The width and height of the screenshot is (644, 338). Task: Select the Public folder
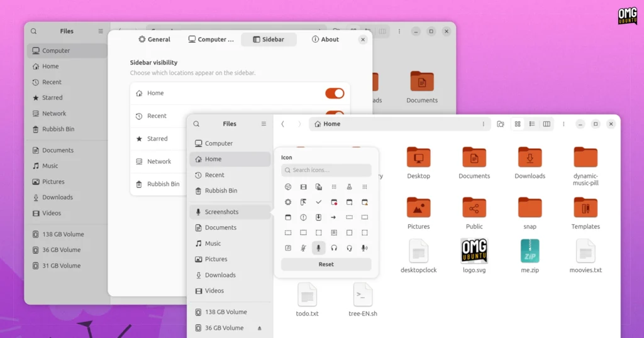(474, 214)
